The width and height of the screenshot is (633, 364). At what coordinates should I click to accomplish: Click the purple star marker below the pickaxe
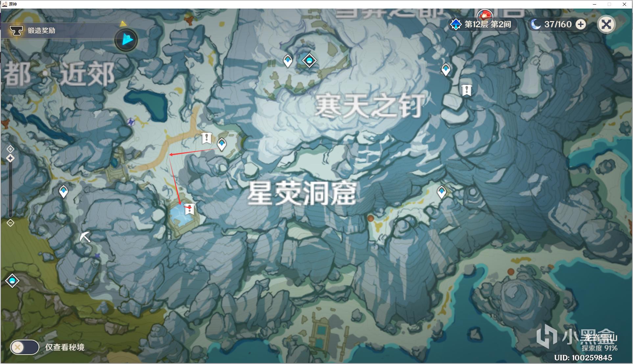coord(97,256)
